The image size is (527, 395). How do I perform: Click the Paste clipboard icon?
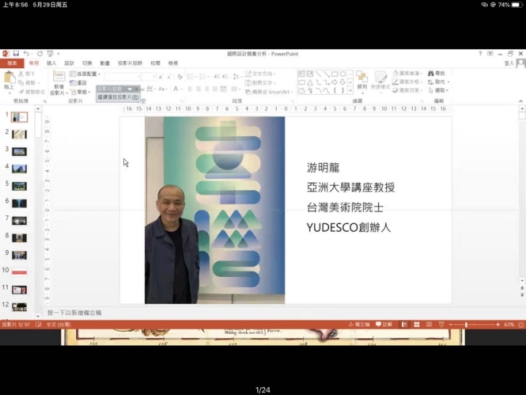[x=9, y=78]
